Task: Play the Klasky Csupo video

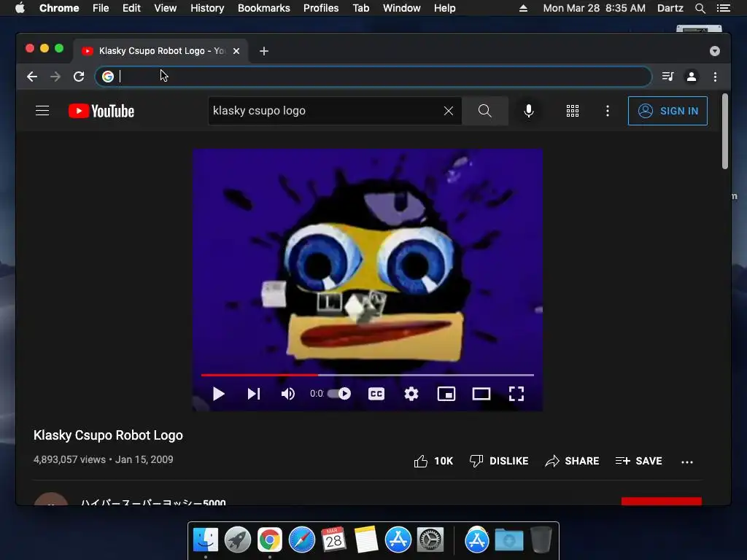Action: pyautogui.click(x=219, y=394)
